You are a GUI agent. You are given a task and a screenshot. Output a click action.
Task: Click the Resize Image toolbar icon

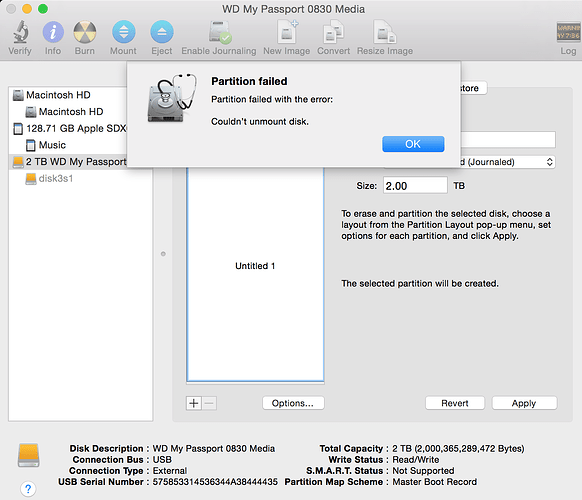(x=385, y=32)
